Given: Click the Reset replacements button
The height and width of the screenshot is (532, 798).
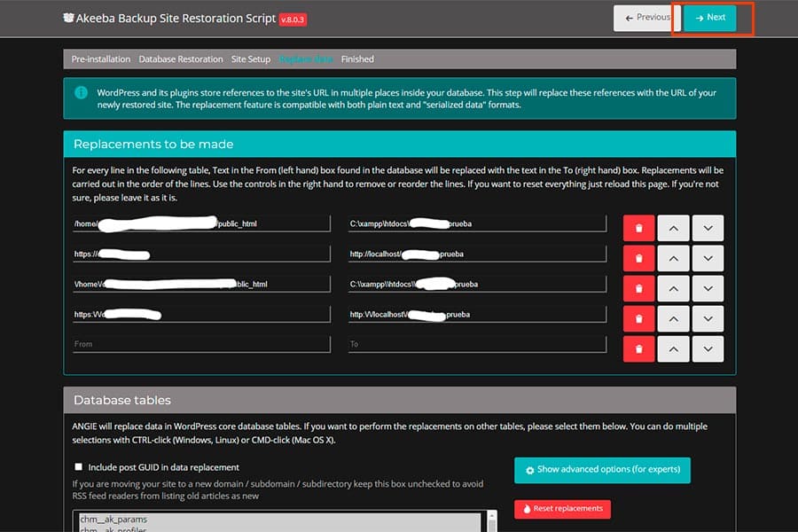Looking at the screenshot, I should [x=562, y=509].
